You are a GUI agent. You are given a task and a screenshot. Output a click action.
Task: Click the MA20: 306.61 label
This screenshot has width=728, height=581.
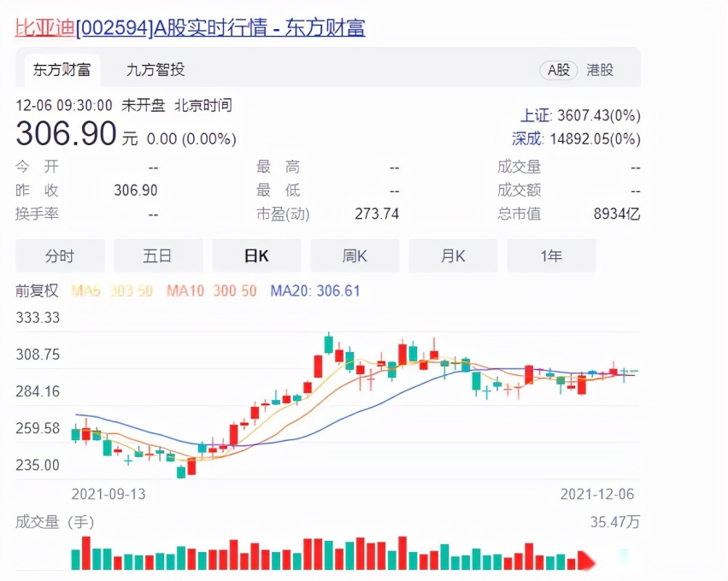pyautogui.click(x=315, y=291)
